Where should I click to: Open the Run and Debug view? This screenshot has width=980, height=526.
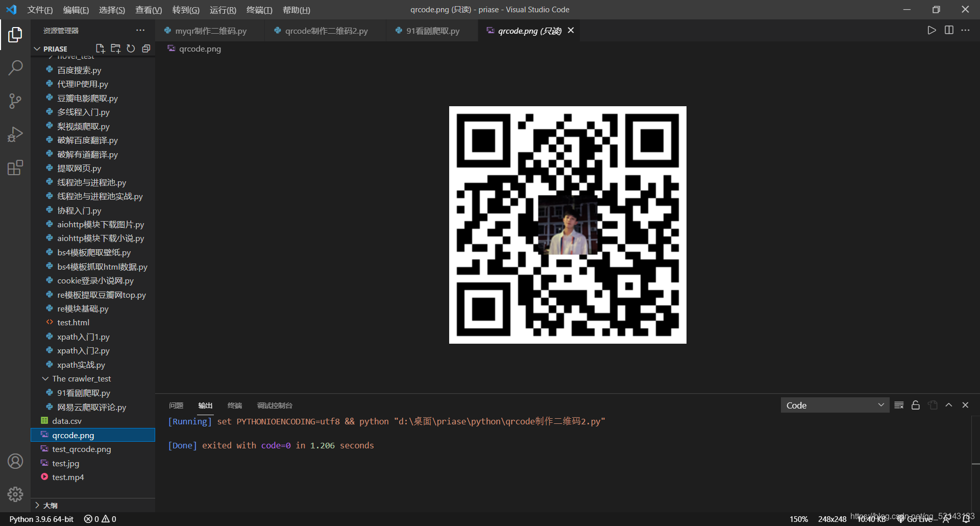tap(15, 134)
